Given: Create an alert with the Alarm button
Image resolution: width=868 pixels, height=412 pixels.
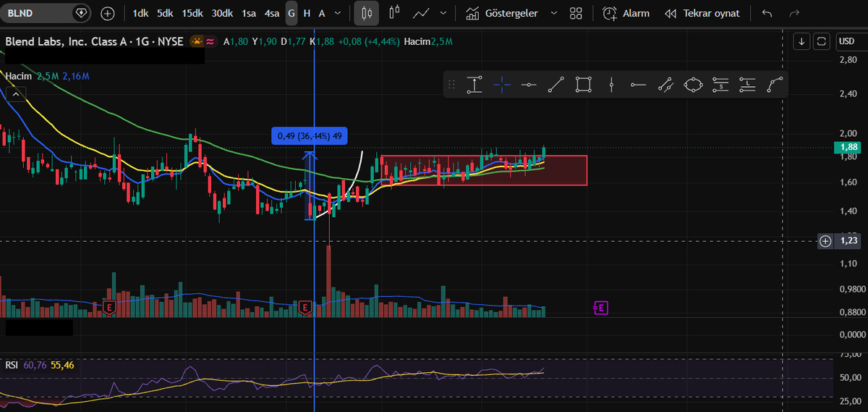Looking at the screenshot, I should (626, 13).
